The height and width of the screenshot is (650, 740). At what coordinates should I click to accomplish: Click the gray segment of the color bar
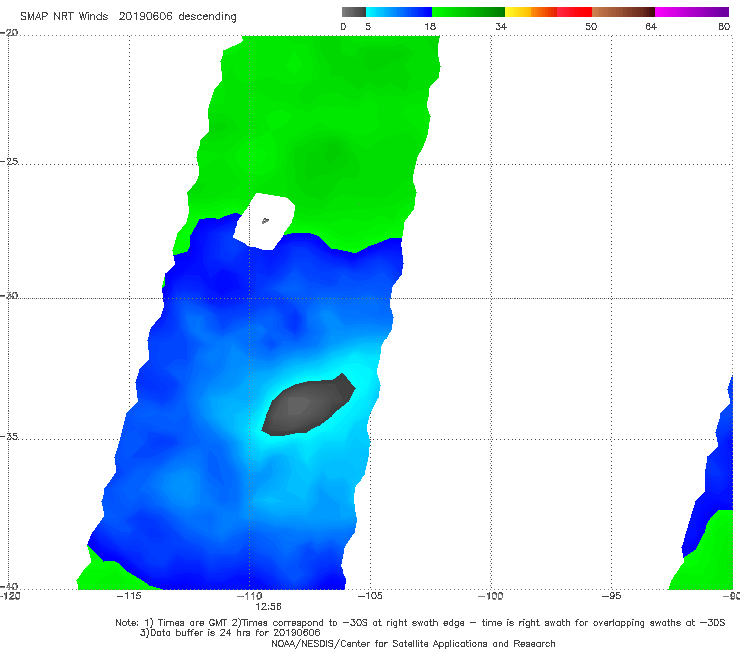tap(354, 12)
